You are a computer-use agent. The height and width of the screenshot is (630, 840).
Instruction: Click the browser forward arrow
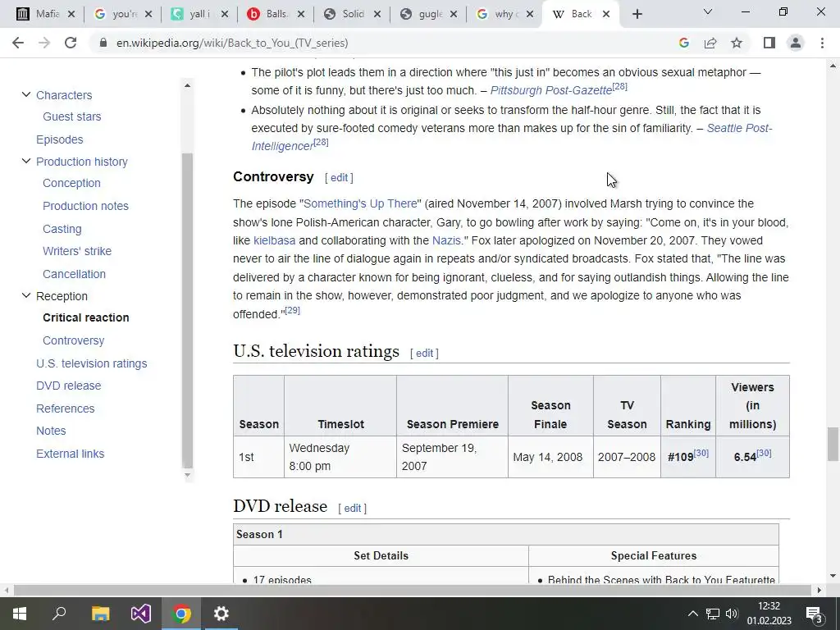[x=44, y=43]
